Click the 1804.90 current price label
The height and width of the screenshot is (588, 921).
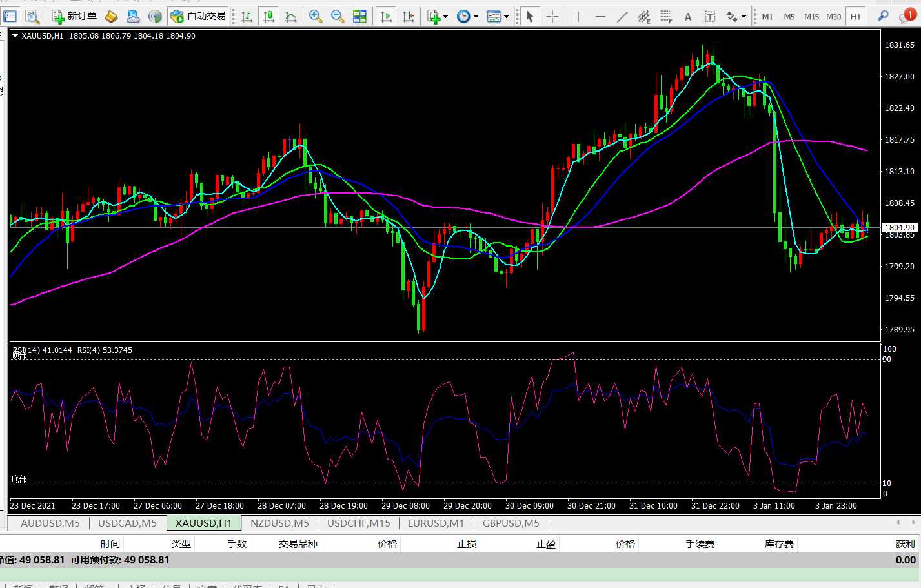[900, 227]
